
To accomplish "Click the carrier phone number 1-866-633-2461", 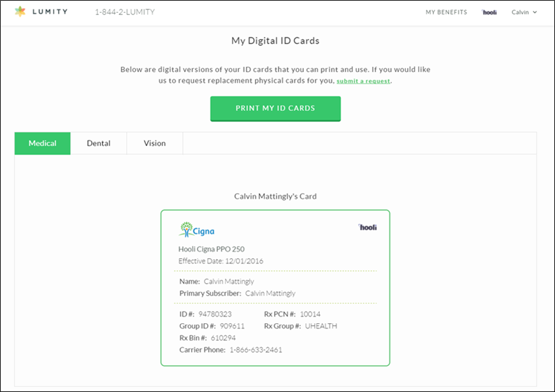I will click(x=256, y=350).
